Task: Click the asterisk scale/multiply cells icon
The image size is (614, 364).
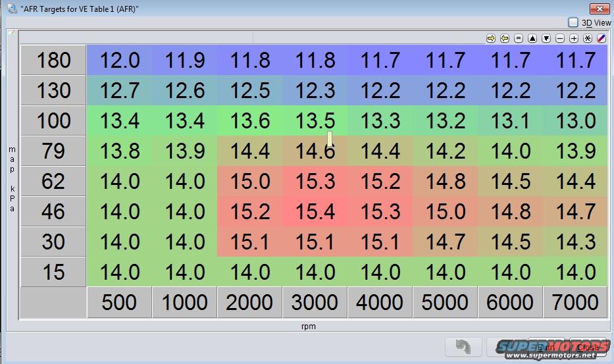Action: (x=588, y=38)
